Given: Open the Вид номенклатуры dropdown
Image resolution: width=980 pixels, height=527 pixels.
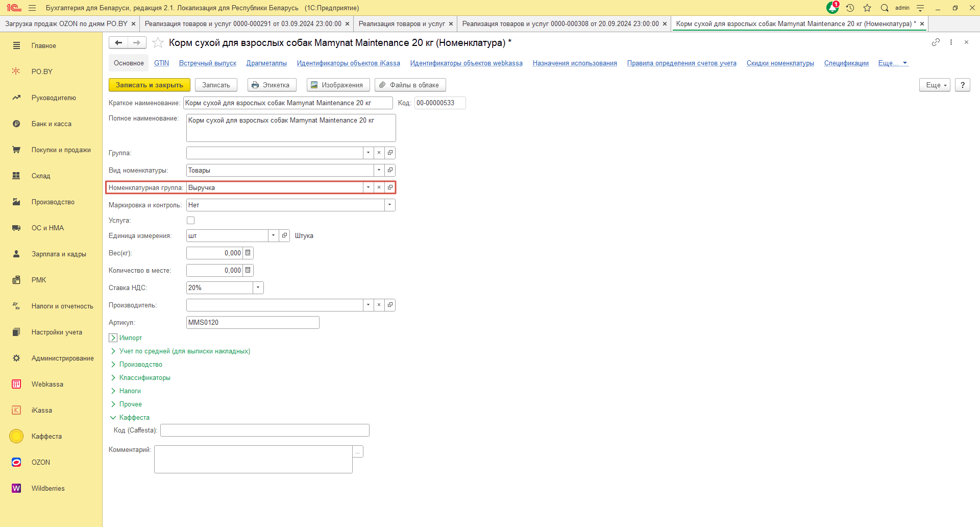Looking at the screenshot, I should [x=379, y=170].
